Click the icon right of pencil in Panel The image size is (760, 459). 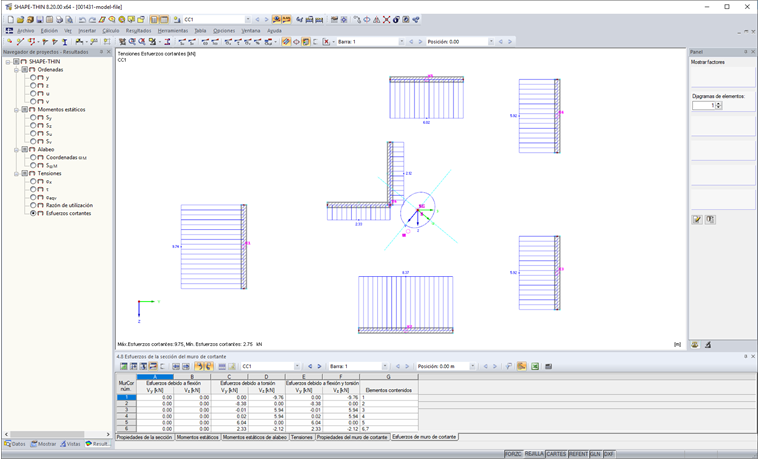point(710,220)
